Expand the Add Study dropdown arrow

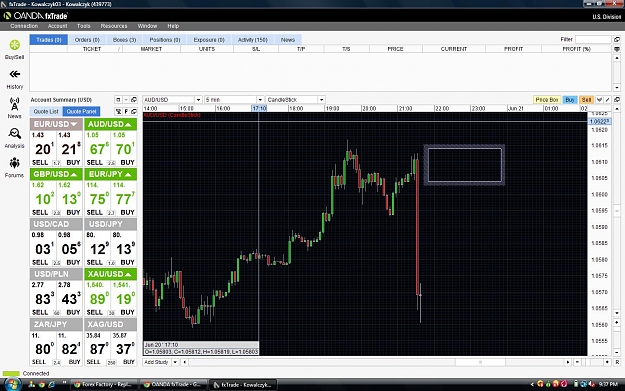coord(175,362)
